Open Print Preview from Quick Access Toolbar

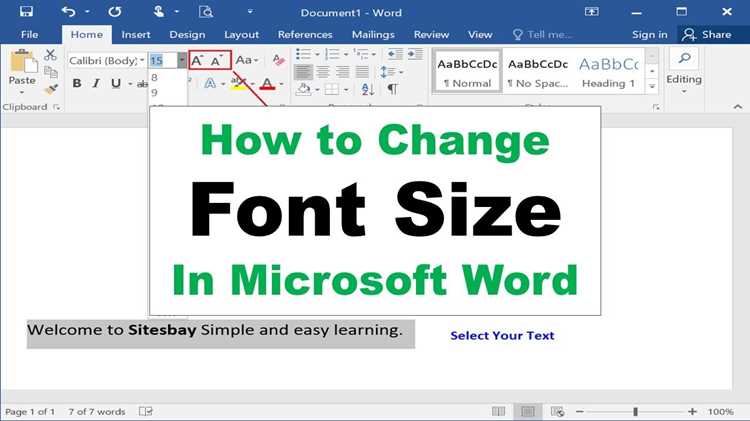[206, 11]
